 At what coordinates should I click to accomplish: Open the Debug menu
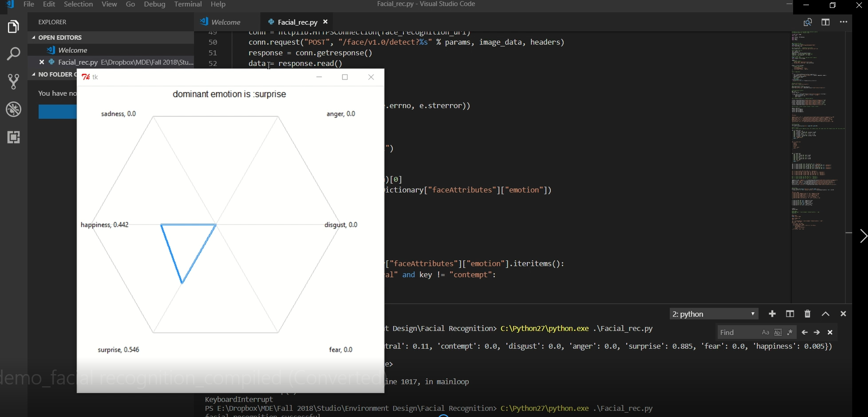pyautogui.click(x=155, y=4)
